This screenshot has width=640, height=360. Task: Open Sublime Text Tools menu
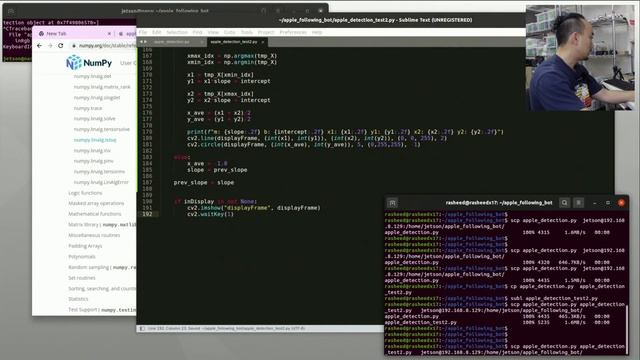pyautogui.click(x=247, y=32)
